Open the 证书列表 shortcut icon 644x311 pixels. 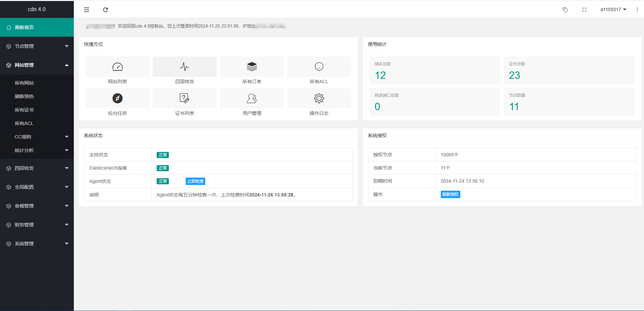tap(184, 98)
